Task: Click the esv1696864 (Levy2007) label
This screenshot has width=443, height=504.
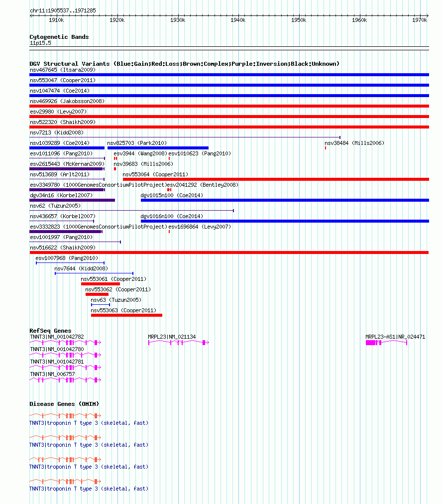Action: click(x=200, y=227)
